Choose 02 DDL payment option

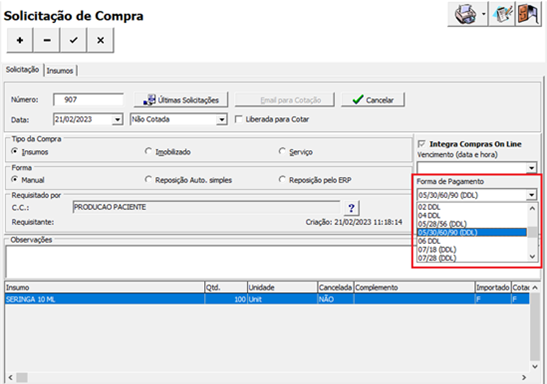pyautogui.click(x=472, y=207)
